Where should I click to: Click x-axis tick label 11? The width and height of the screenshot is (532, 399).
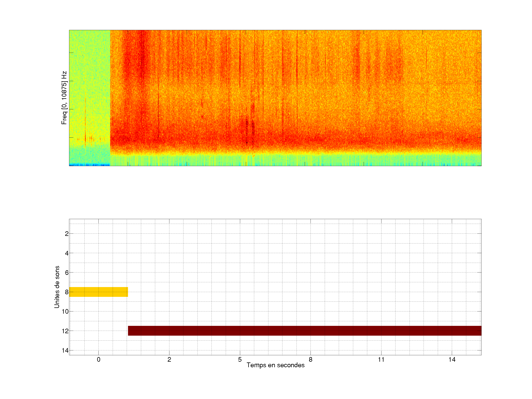(x=381, y=359)
